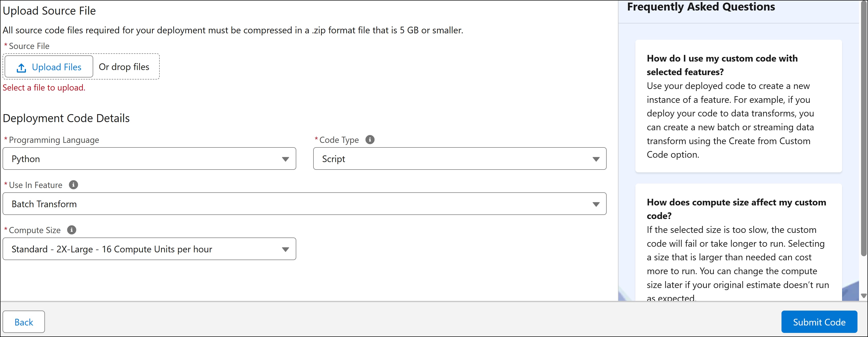Click the Select a file to upload error

pos(44,87)
